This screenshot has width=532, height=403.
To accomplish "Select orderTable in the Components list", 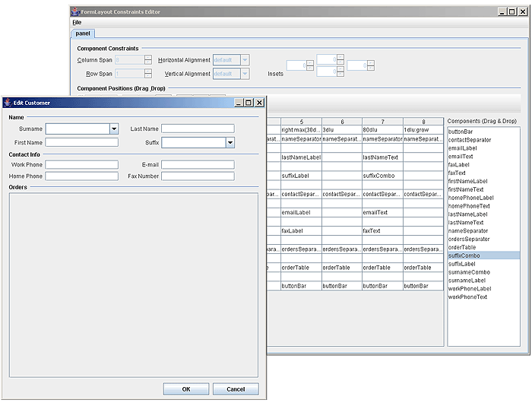I will (x=484, y=247).
